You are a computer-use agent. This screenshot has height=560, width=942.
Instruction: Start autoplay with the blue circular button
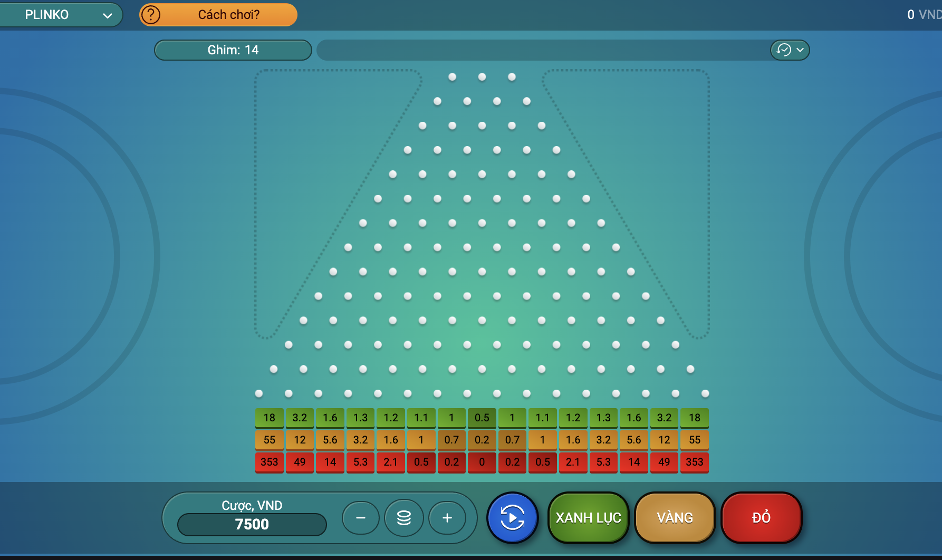[512, 518]
